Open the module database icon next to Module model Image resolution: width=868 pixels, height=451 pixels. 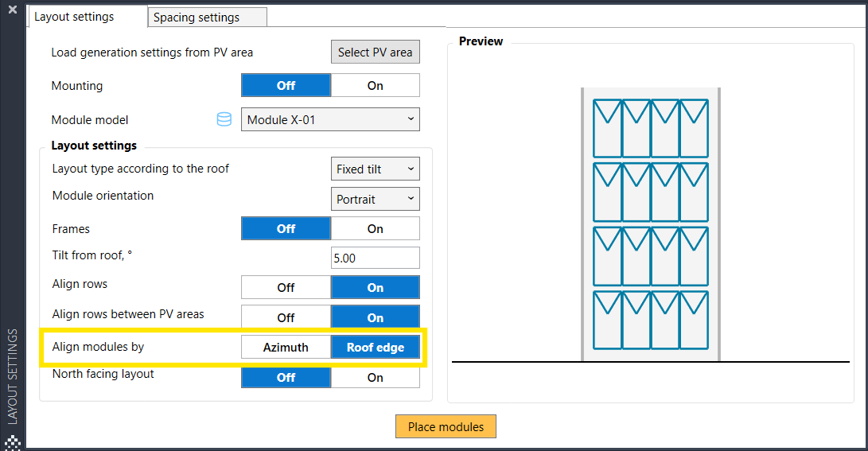coord(224,119)
